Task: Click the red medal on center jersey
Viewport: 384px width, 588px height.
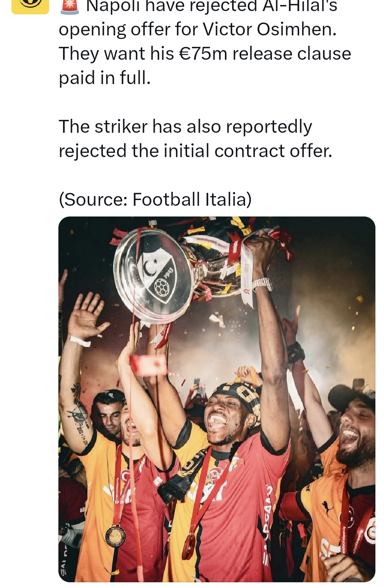Action: pyautogui.click(x=189, y=546)
